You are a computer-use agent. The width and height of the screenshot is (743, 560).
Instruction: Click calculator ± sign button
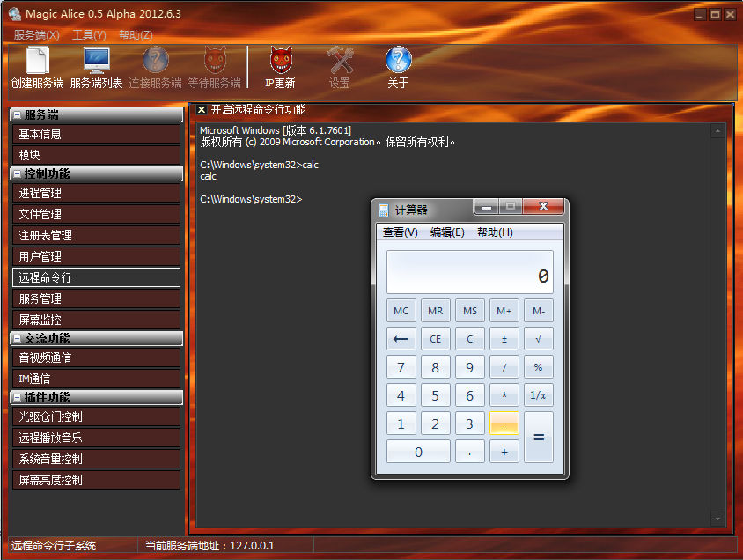(504, 339)
